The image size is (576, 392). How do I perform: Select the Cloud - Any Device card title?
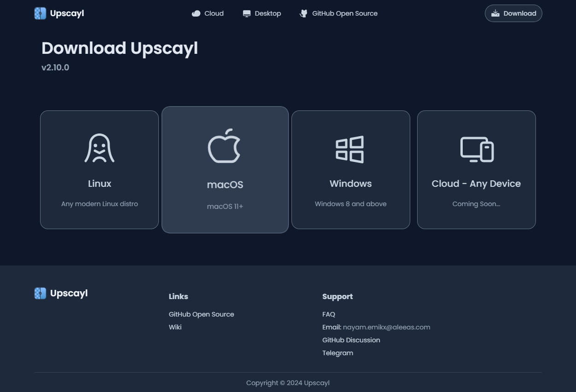(x=476, y=184)
